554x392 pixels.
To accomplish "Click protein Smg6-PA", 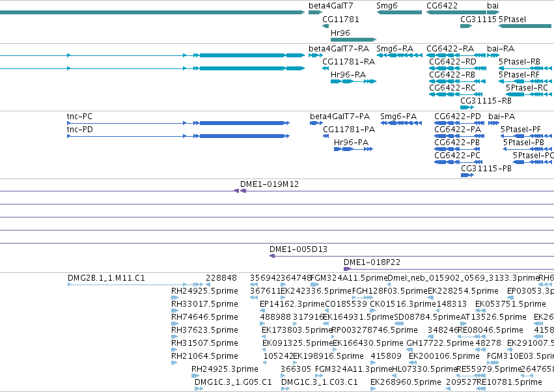I will pos(401,123).
